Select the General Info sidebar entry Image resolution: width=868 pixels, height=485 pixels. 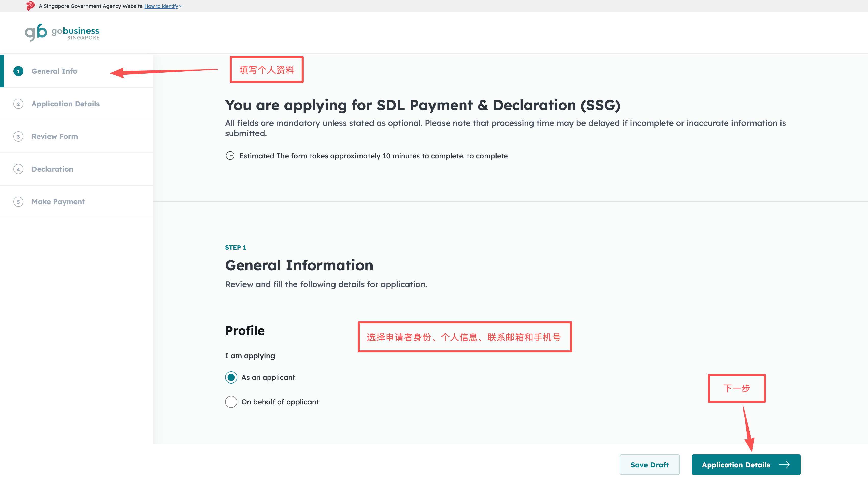pyautogui.click(x=54, y=71)
